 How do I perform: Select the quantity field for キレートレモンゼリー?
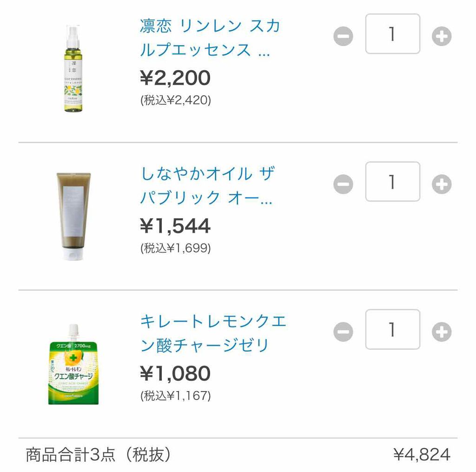tap(392, 329)
